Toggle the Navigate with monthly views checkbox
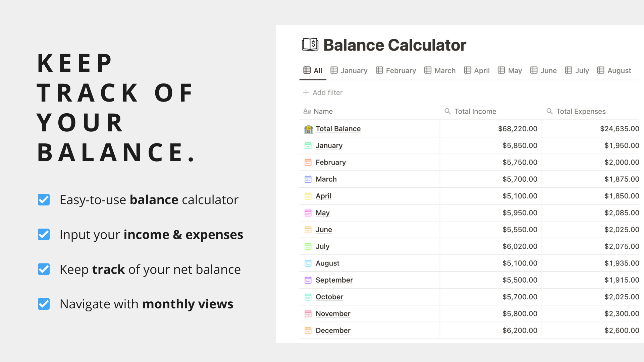Viewport: 644px width, 362px height. click(x=44, y=304)
